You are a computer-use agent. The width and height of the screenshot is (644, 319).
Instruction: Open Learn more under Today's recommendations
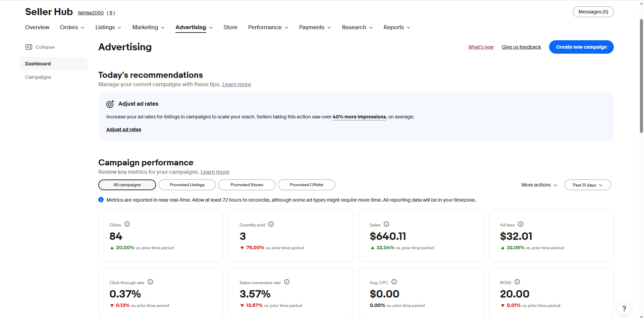pyautogui.click(x=236, y=84)
